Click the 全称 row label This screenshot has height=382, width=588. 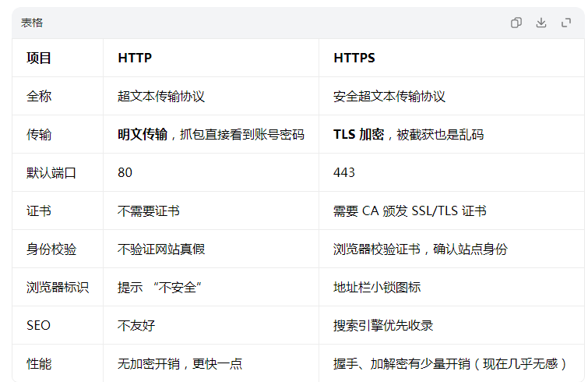pos(39,97)
